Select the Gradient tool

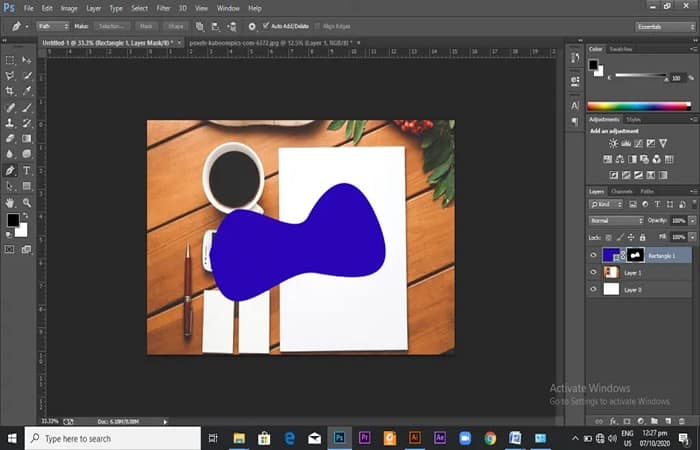[x=27, y=138]
